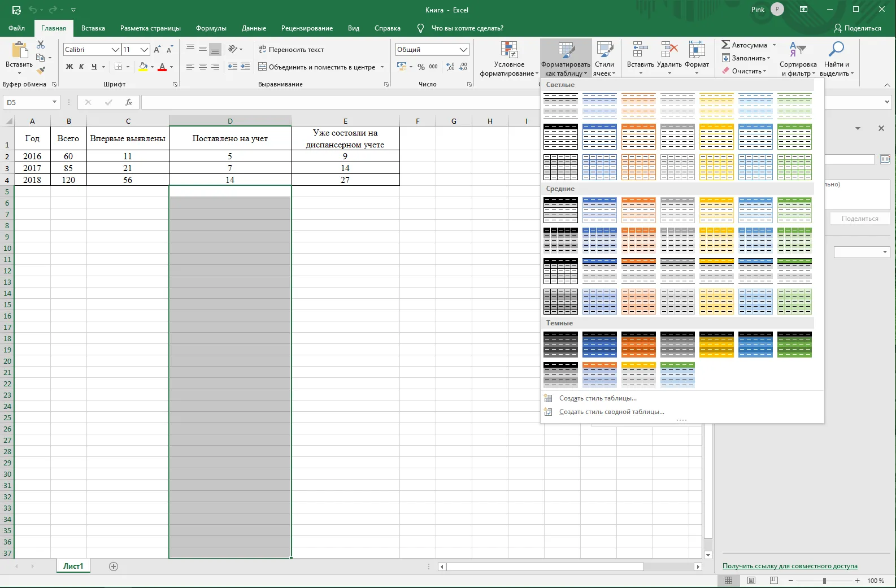
Task: Click the Format Painter brush icon
Action: 41,71
